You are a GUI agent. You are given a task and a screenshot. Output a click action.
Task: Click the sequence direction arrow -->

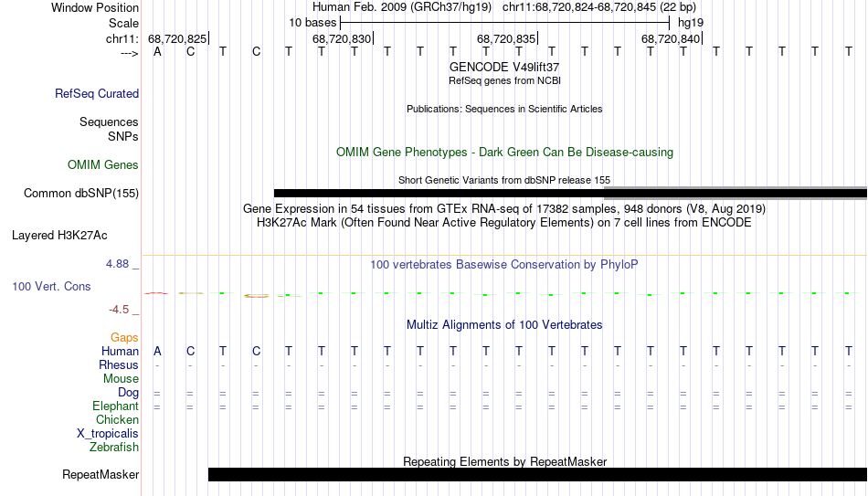coord(129,53)
